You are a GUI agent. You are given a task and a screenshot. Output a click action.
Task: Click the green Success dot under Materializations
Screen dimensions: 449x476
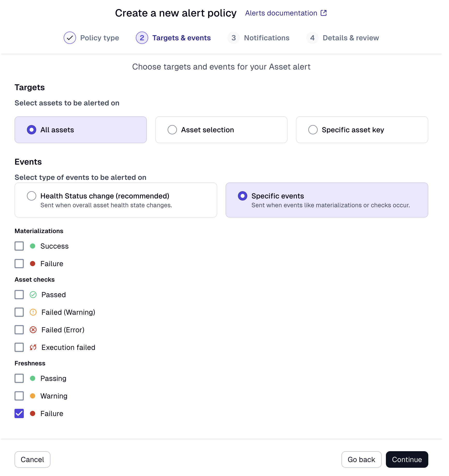(x=33, y=246)
